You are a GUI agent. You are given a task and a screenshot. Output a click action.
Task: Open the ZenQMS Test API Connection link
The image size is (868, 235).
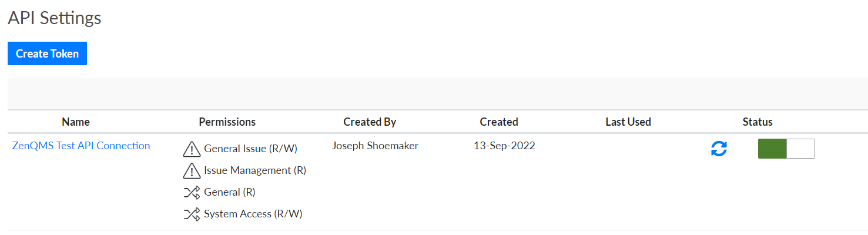(x=81, y=146)
